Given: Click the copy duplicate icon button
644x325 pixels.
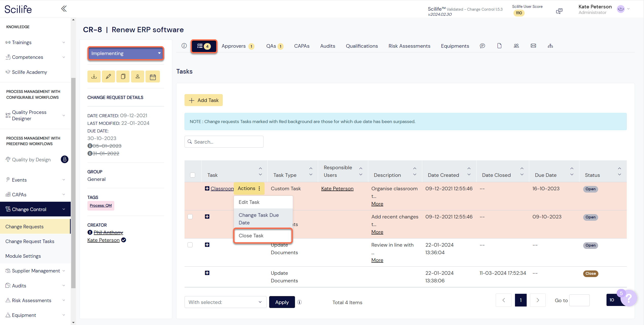Looking at the screenshot, I should tap(123, 76).
